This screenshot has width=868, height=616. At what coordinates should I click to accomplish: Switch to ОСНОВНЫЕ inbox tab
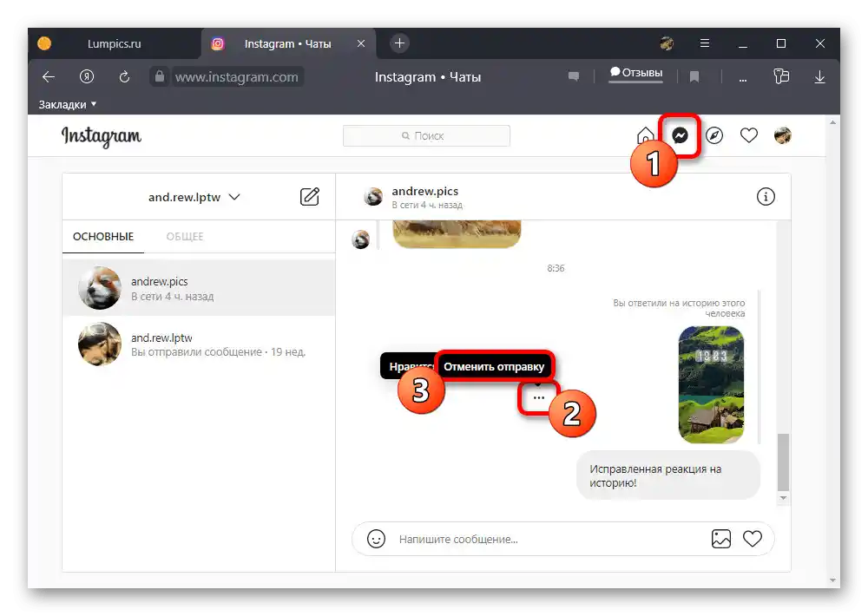coord(103,237)
